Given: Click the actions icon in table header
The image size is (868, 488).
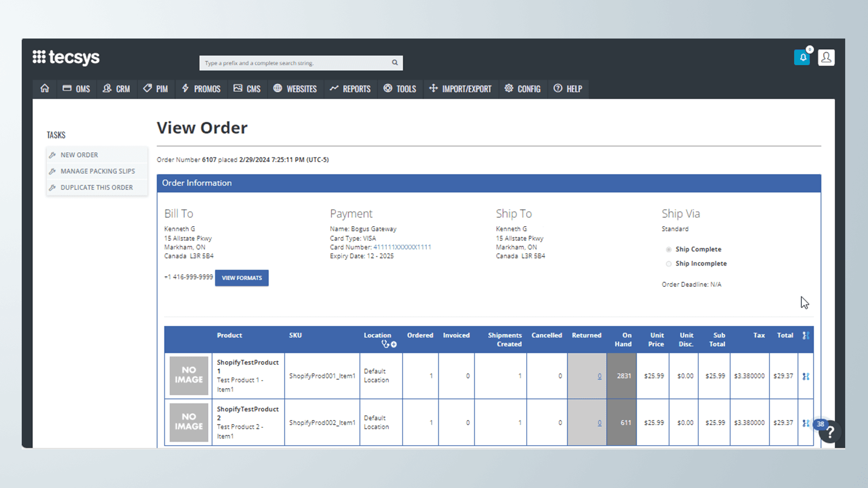Looking at the screenshot, I should [806, 336].
